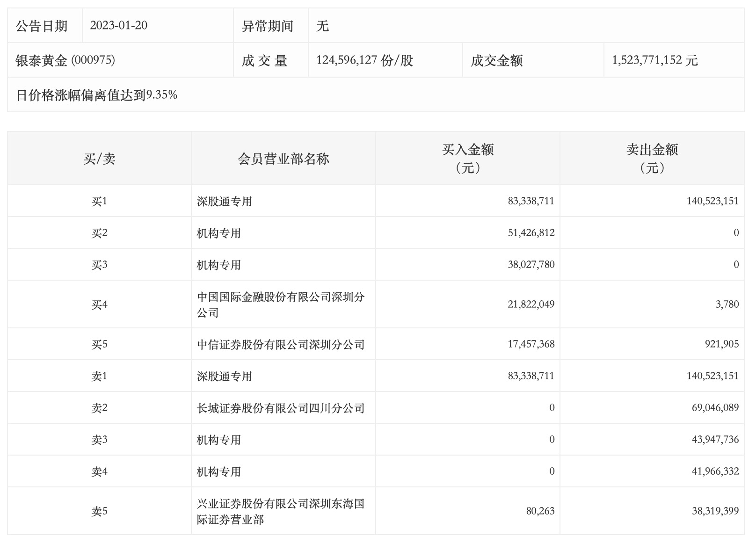Select sell amount 43,947,736
This screenshot has width=756, height=536.
[716, 440]
